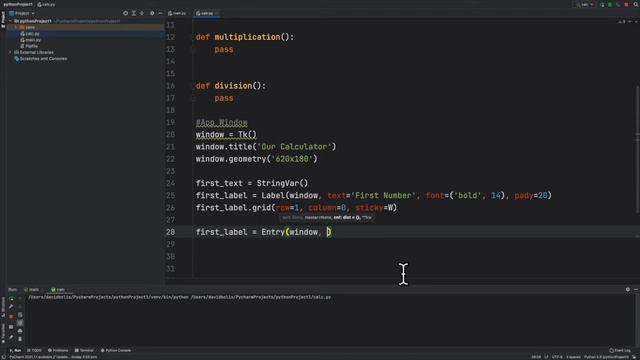
Task: Open the Python Console tool window
Action: [x=116, y=350]
